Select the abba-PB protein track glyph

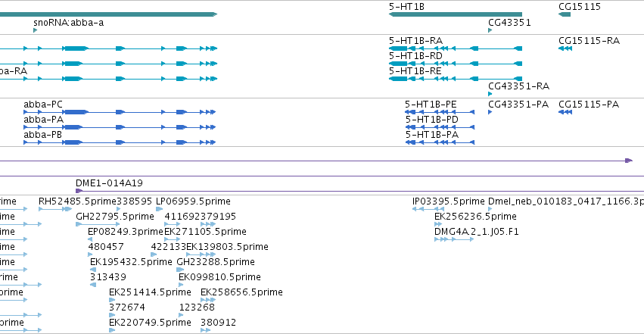(x=120, y=142)
